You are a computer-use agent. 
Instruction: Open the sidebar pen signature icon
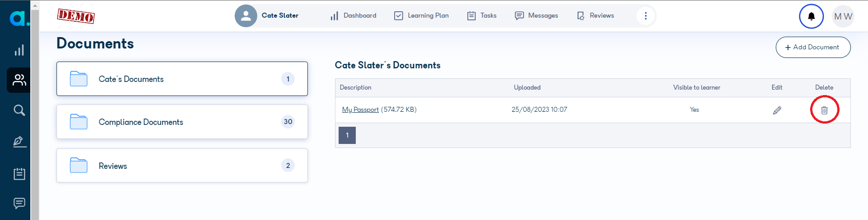[19, 142]
